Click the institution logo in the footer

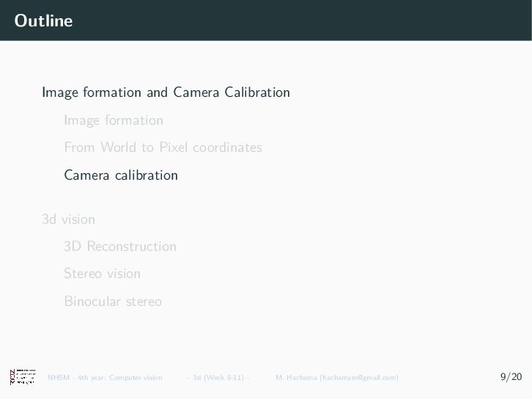click(x=23, y=377)
